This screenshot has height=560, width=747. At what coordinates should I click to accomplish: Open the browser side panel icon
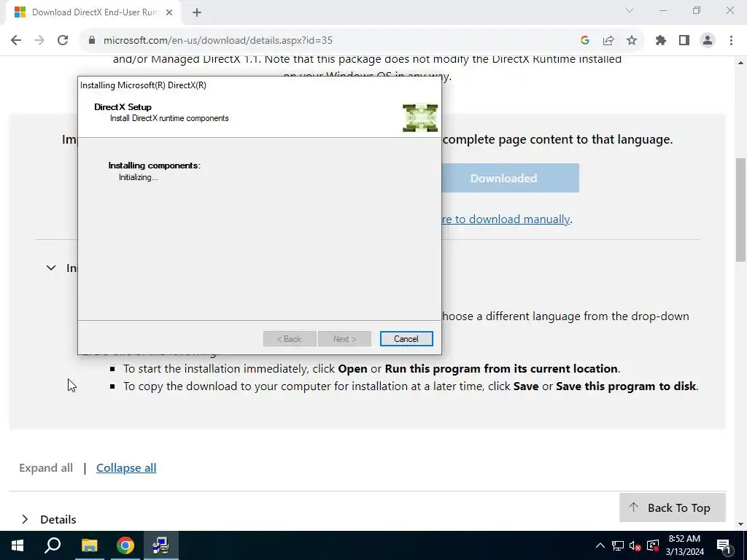coord(684,41)
